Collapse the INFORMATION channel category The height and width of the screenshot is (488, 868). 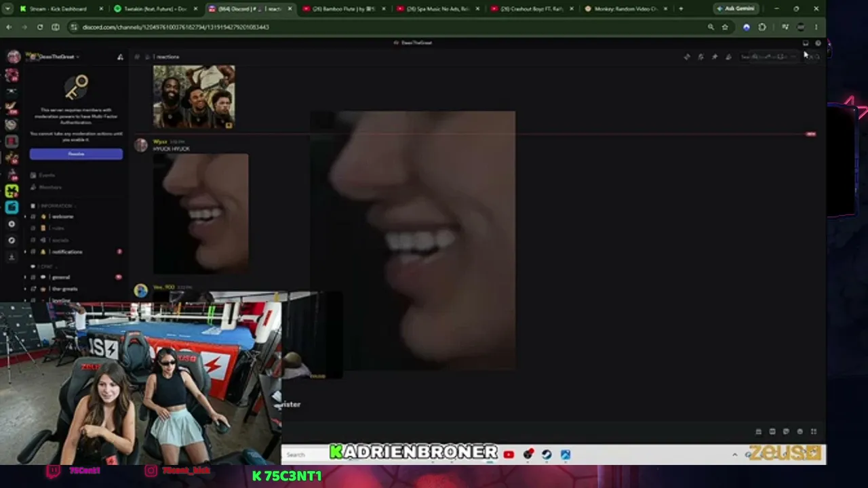click(x=56, y=206)
